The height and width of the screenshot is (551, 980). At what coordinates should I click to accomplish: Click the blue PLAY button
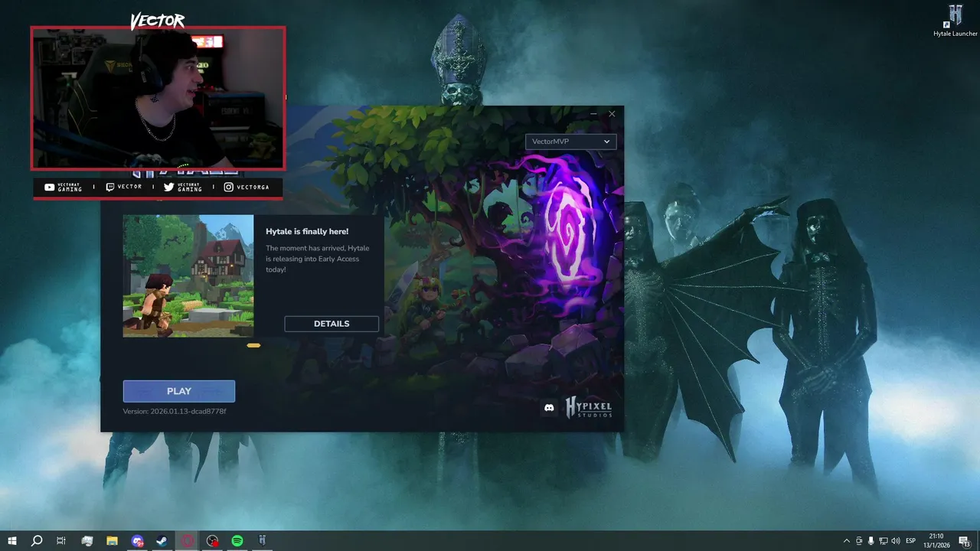click(179, 391)
